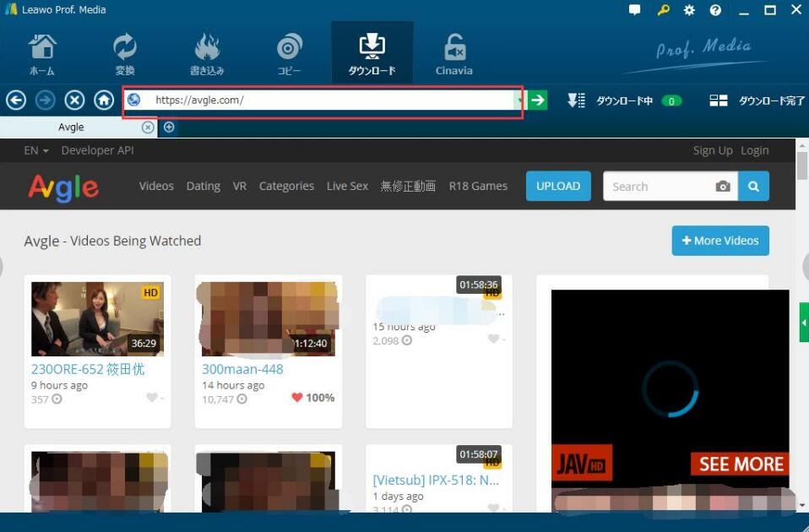809x532 pixels.
Task: Open the 300maan-448 video title link
Action: pyautogui.click(x=242, y=369)
